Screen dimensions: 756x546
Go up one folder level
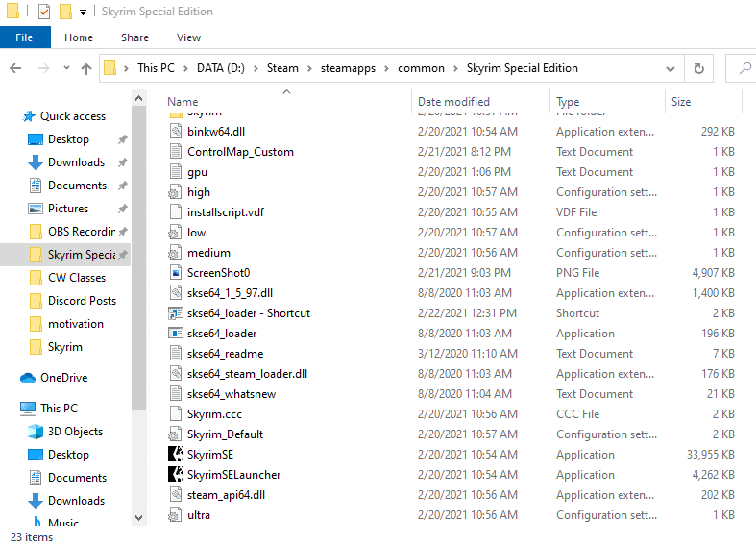click(x=86, y=68)
